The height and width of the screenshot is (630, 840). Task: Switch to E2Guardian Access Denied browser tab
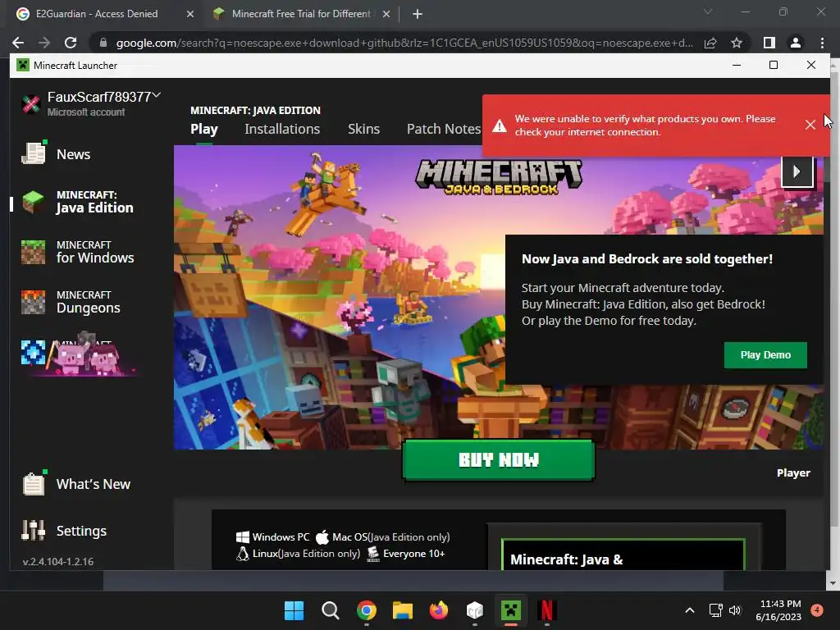point(97,14)
